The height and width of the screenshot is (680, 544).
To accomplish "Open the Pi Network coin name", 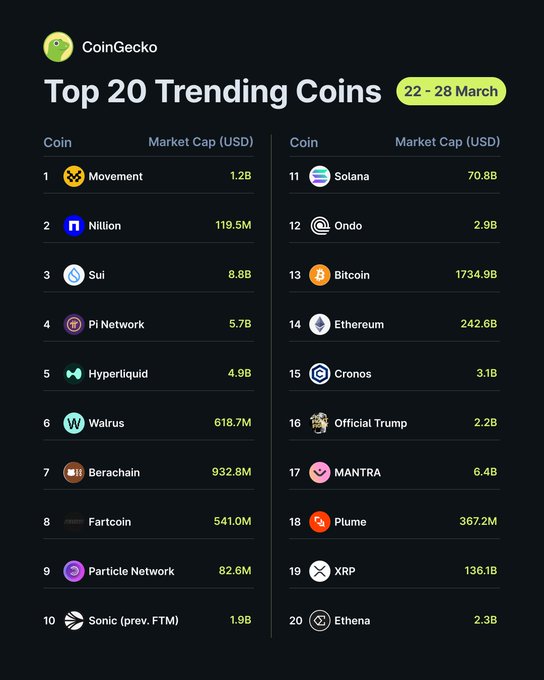I will point(116,324).
